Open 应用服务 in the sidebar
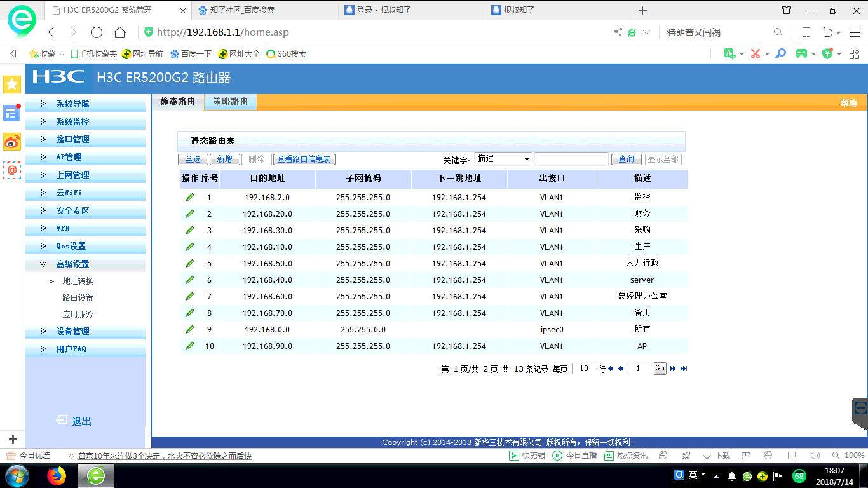This screenshot has height=488, width=868. [78, 314]
